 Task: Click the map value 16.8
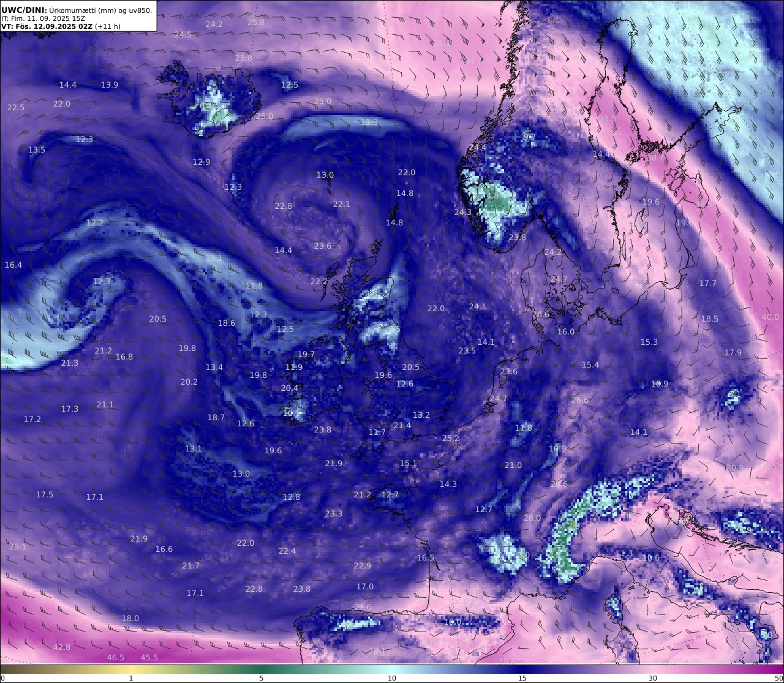point(124,357)
